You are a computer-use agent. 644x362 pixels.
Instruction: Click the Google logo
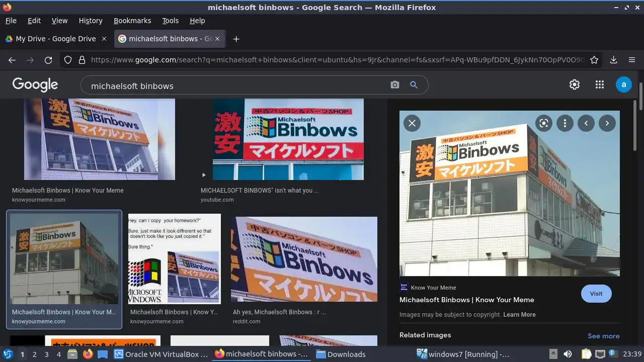[35, 84]
